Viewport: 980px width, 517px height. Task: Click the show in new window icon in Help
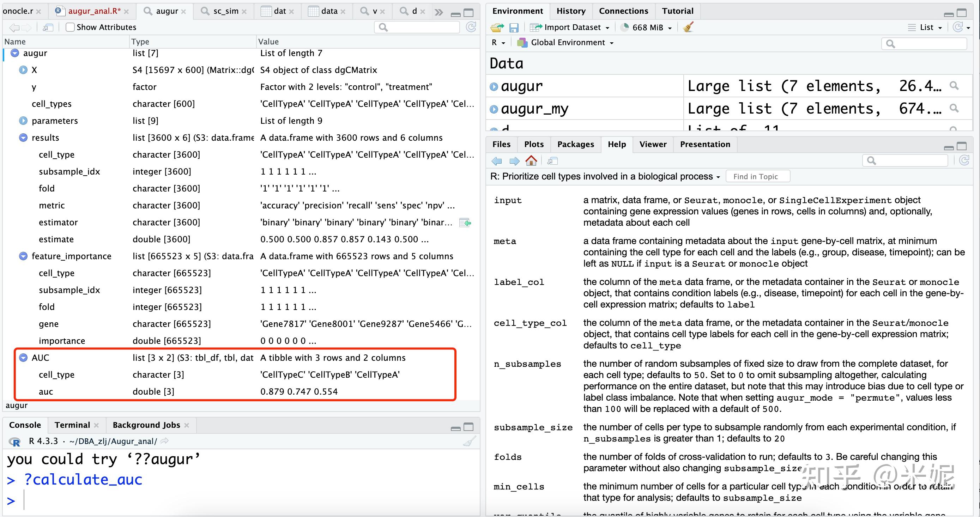tap(552, 161)
